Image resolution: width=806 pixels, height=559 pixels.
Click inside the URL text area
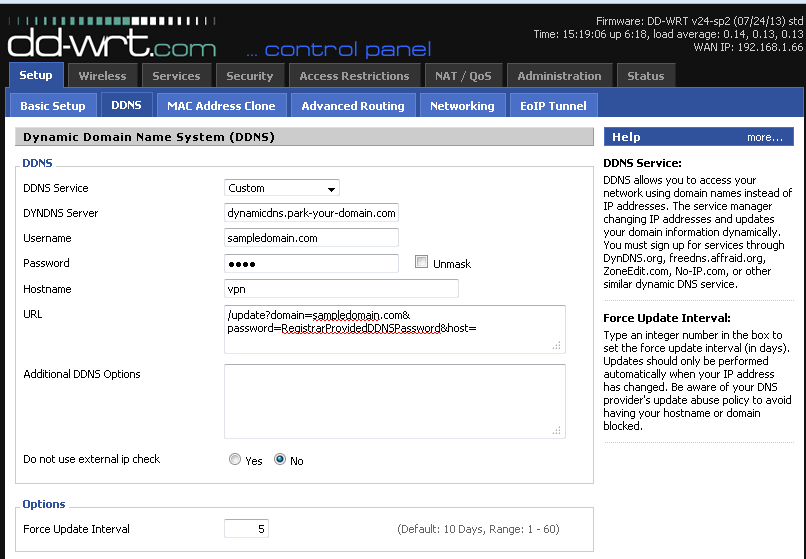[395, 329]
